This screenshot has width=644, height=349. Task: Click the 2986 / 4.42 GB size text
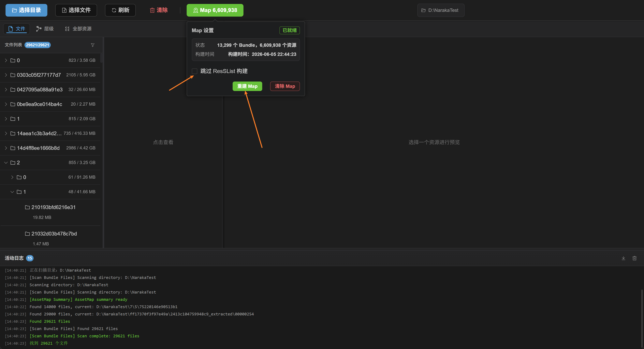[x=81, y=148]
